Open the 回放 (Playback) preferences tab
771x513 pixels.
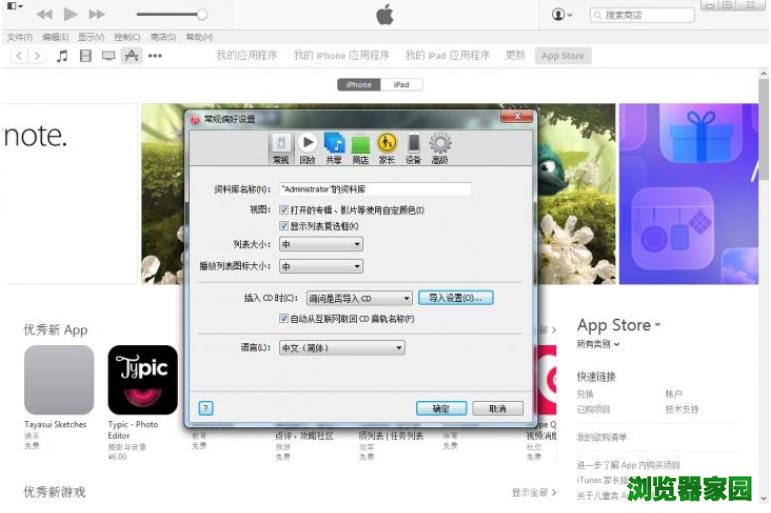[307, 146]
